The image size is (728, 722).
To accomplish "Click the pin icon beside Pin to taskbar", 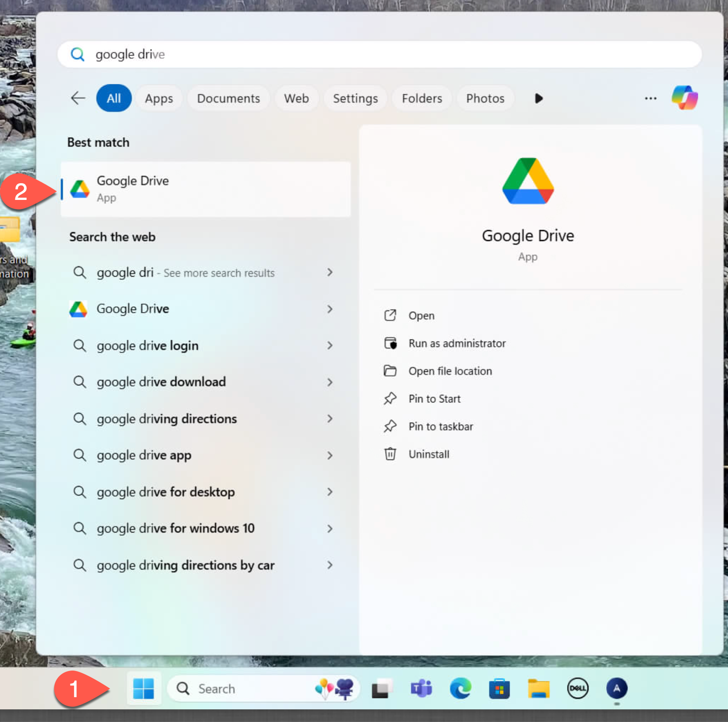I will coord(390,426).
